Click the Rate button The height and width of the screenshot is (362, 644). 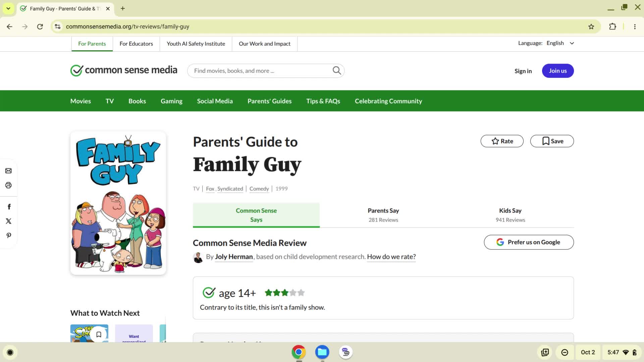(x=502, y=141)
